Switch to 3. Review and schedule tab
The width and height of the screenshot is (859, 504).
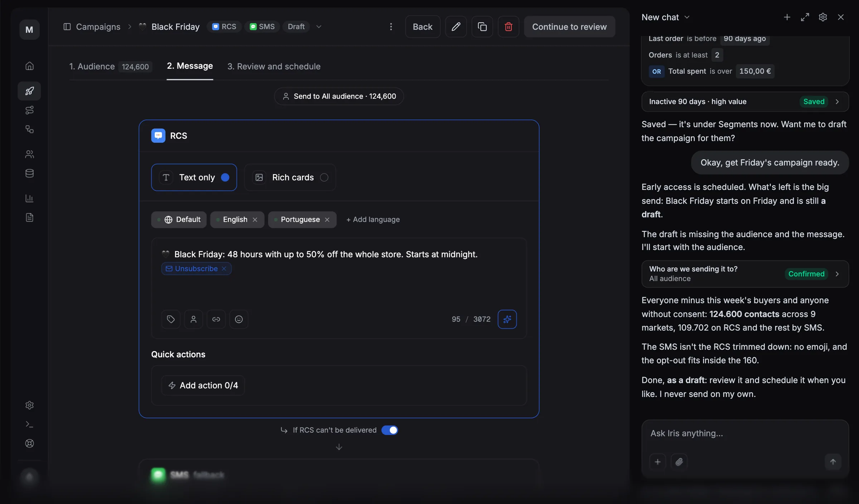point(274,67)
